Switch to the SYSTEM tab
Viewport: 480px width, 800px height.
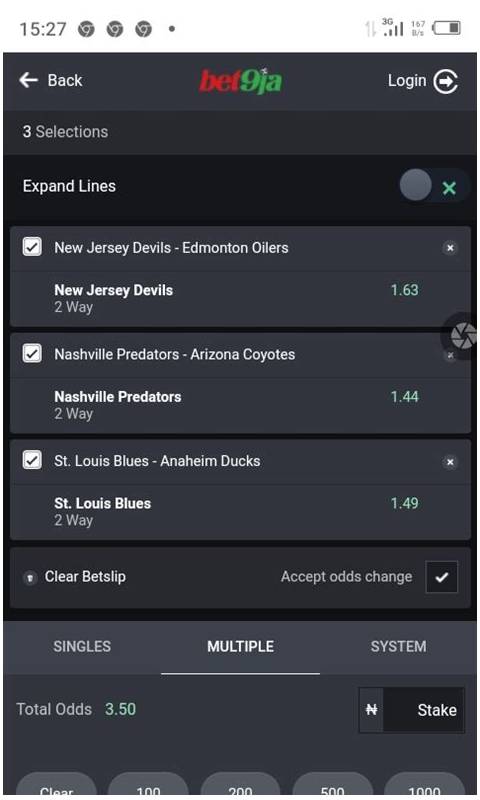point(398,646)
